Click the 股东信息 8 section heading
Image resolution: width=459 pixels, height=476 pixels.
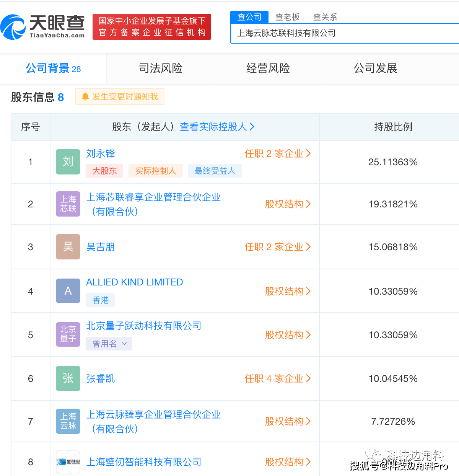(x=37, y=97)
